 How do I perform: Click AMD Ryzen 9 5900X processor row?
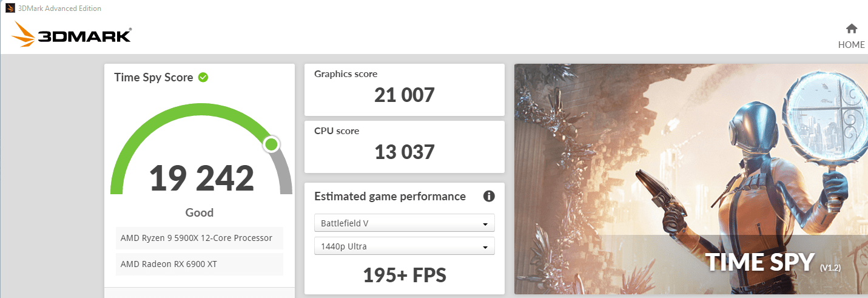coord(199,238)
